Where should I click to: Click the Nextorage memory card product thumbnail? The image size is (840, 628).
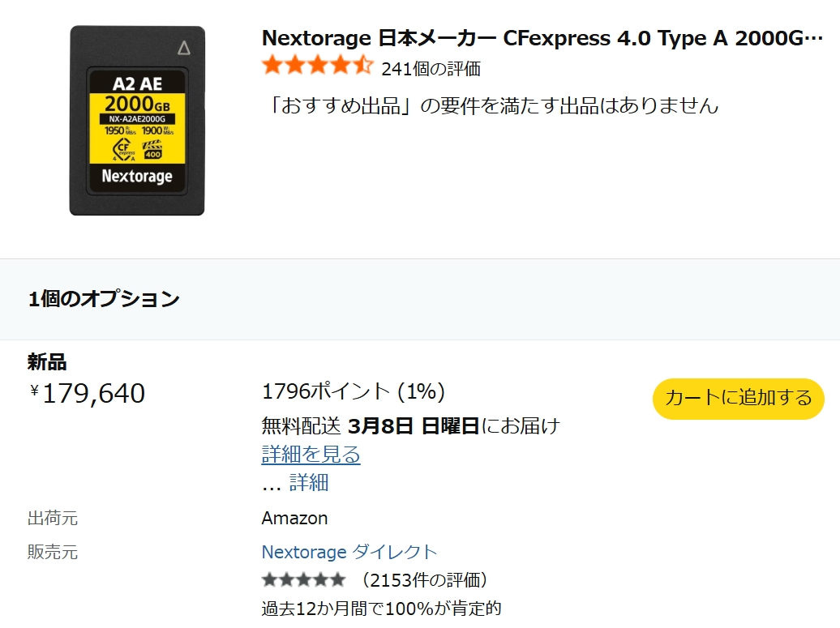point(137,121)
